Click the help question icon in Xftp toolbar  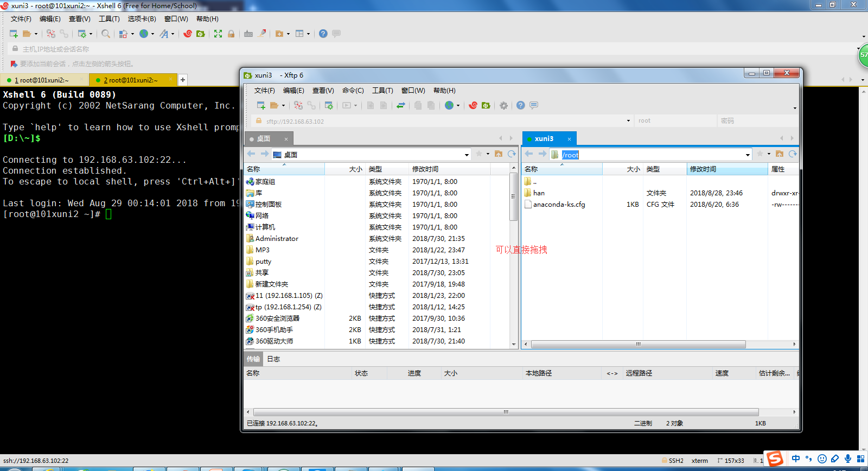pyautogui.click(x=521, y=105)
